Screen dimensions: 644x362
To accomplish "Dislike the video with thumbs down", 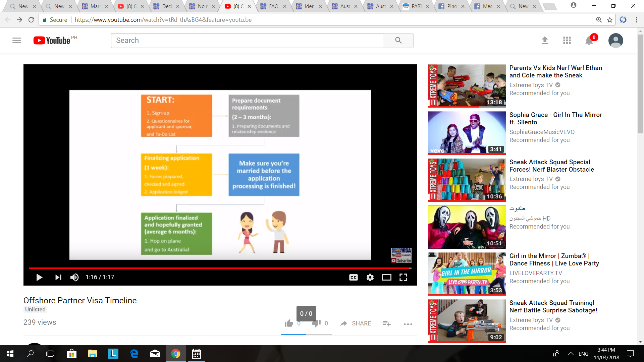I will click(x=316, y=323).
